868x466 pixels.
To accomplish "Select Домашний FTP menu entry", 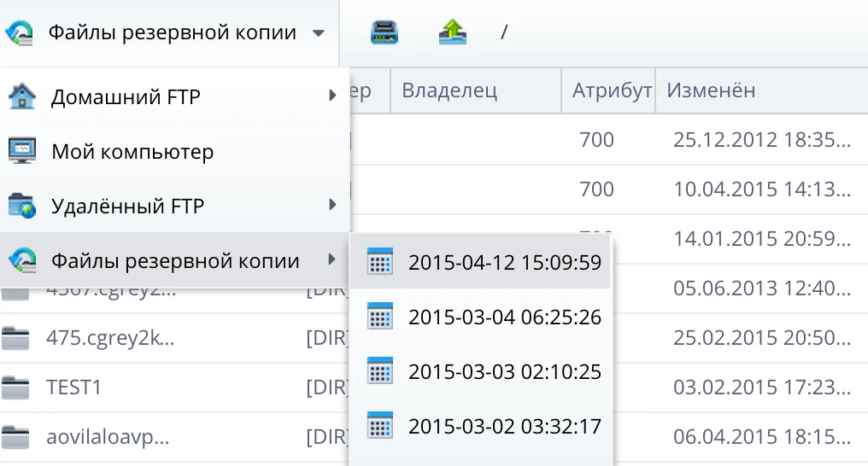I will pos(174,96).
